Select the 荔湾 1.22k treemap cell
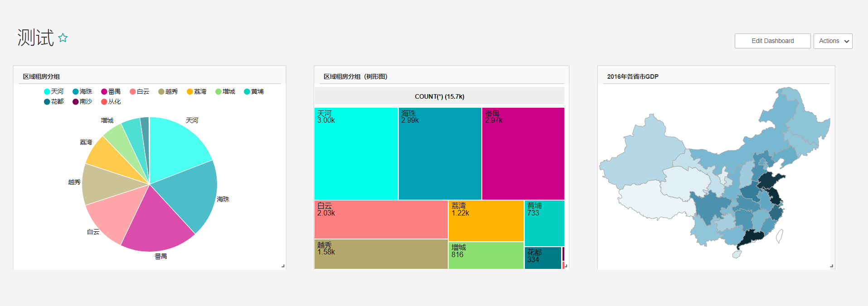This screenshot has height=306, width=868. [486, 221]
